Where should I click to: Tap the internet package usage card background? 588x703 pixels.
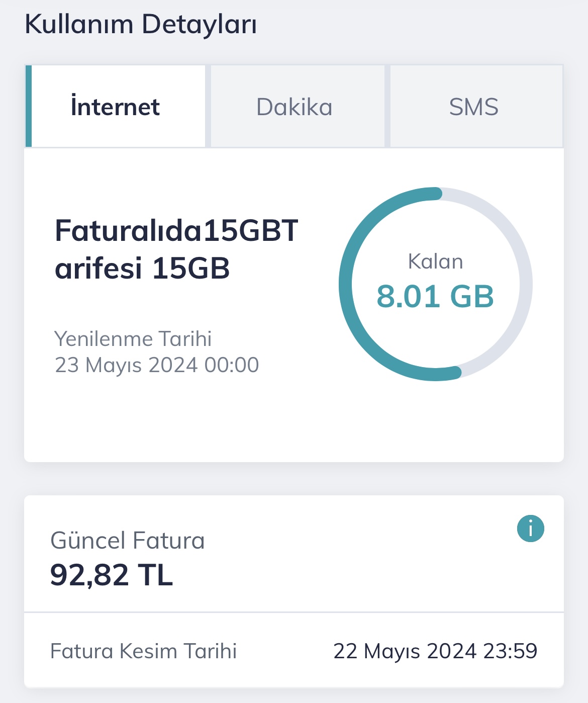click(x=294, y=422)
